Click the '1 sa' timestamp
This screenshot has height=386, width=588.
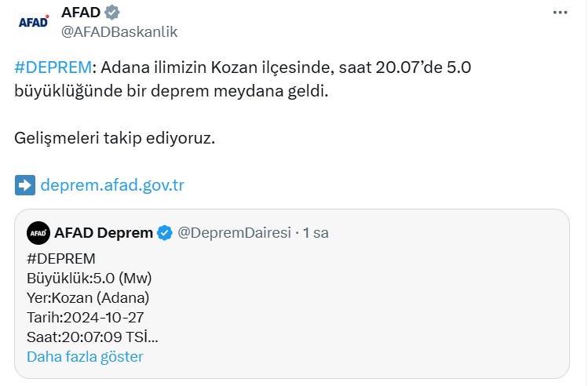(316, 233)
